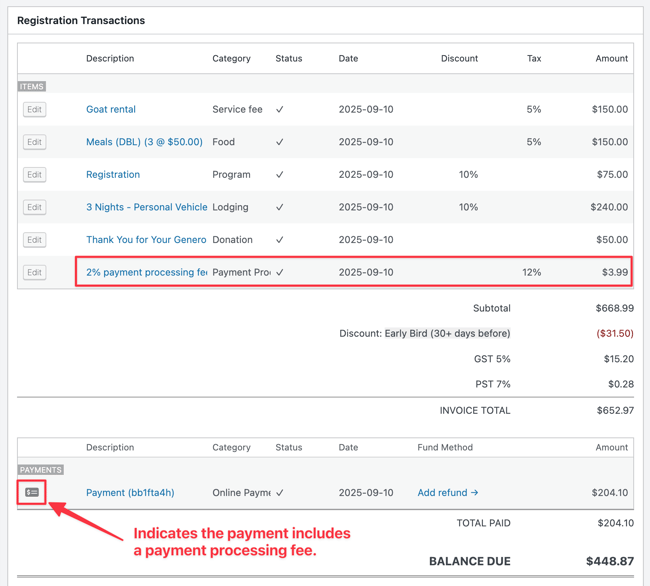Click discount amount ($31.50)
The height and width of the screenshot is (586, 650).
(615, 334)
